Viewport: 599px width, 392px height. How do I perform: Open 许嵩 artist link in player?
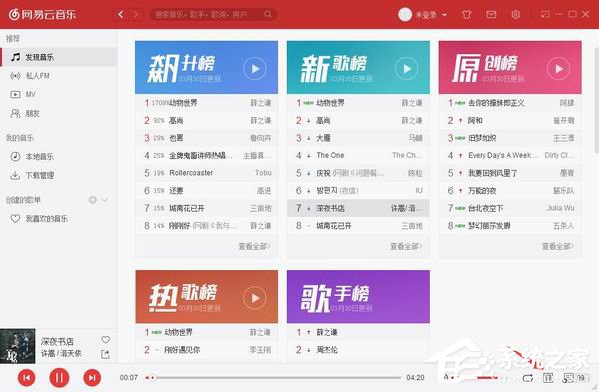pyautogui.click(x=48, y=353)
